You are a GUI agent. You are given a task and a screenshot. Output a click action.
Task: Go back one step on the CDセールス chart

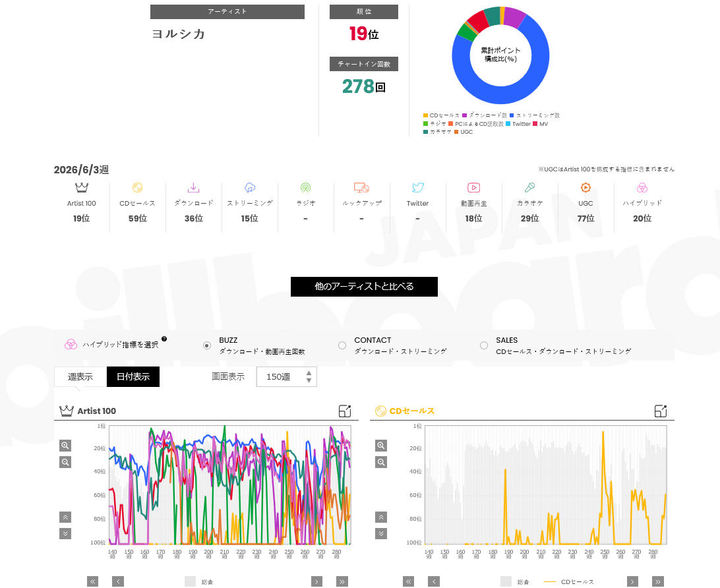pyautogui.click(x=434, y=581)
